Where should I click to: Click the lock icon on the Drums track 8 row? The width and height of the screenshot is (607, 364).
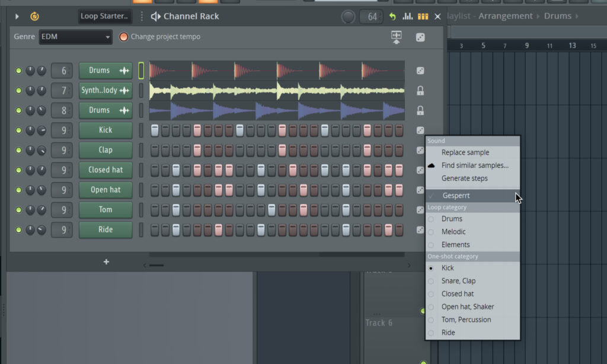point(420,110)
